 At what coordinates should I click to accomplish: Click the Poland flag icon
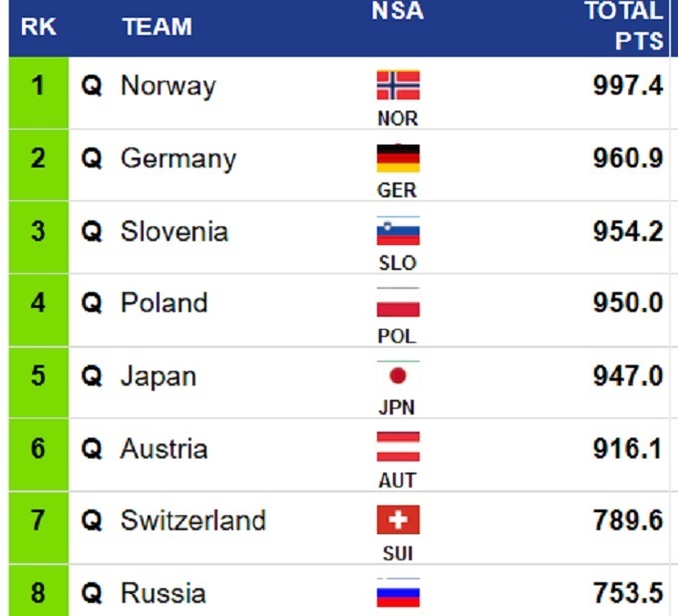tap(398, 303)
